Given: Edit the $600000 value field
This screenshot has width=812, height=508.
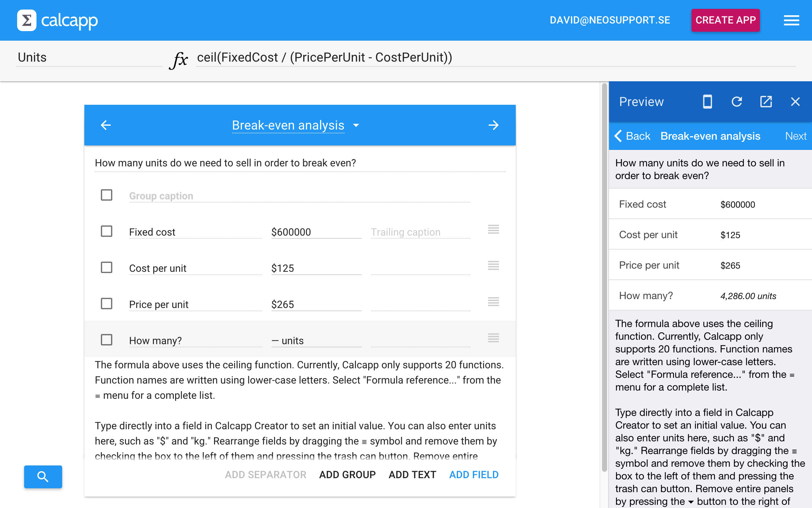Looking at the screenshot, I should pyautogui.click(x=316, y=232).
